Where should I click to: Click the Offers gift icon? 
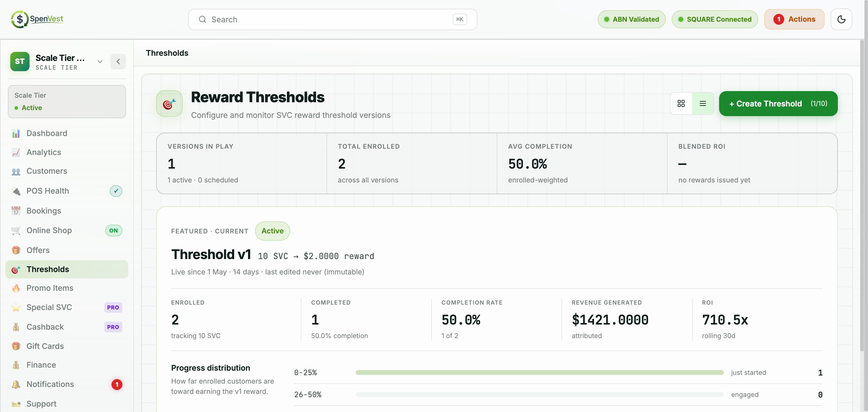click(16, 251)
